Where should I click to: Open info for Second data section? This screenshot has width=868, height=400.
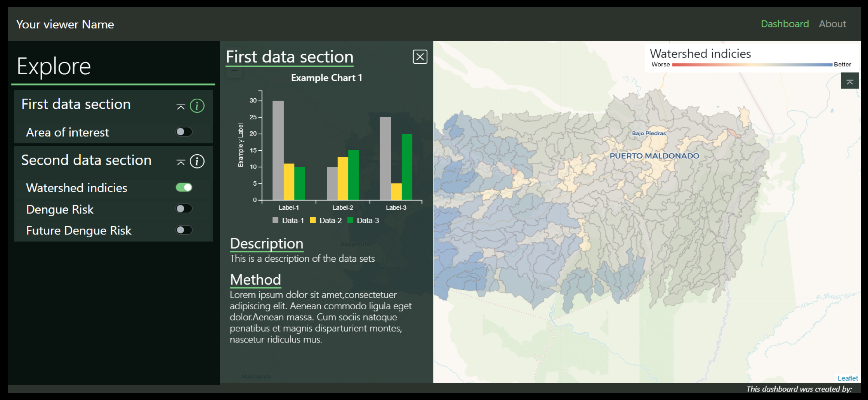tap(197, 161)
